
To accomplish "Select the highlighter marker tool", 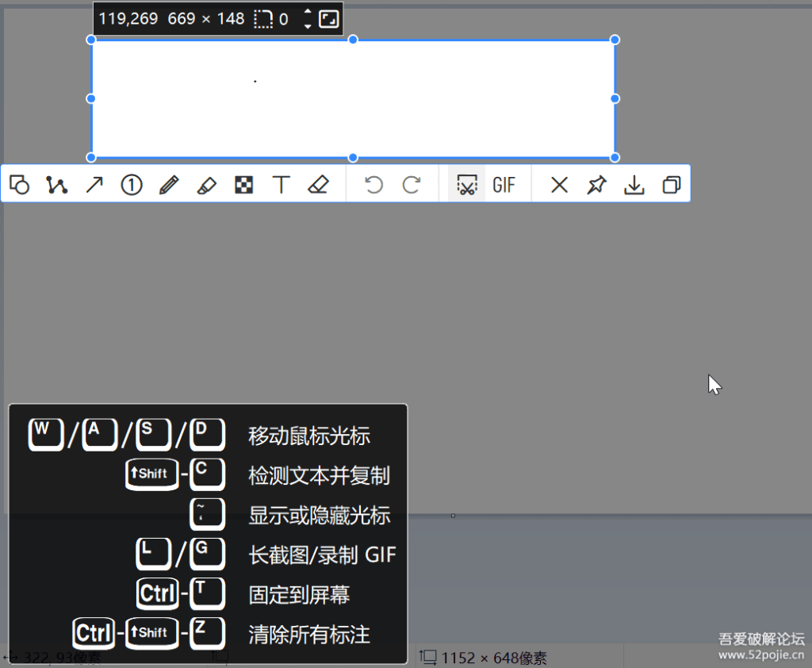I will pyautogui.click(x=206, y=185).
